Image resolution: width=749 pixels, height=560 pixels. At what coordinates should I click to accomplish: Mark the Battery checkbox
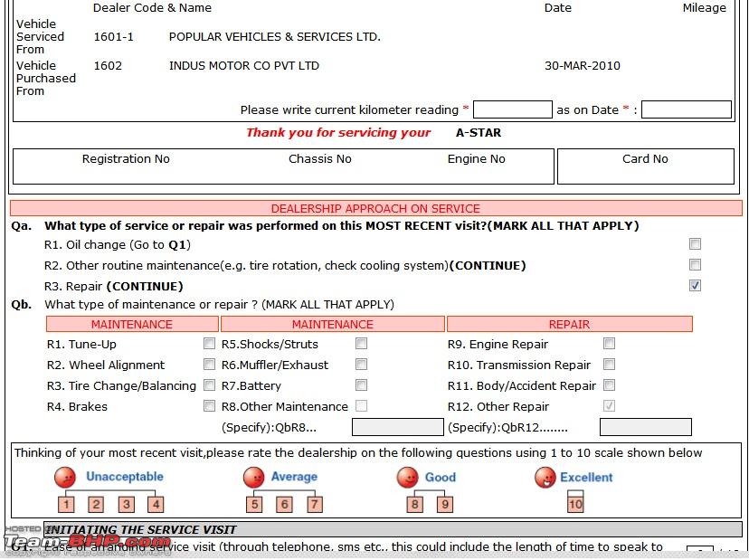(362, 385)
